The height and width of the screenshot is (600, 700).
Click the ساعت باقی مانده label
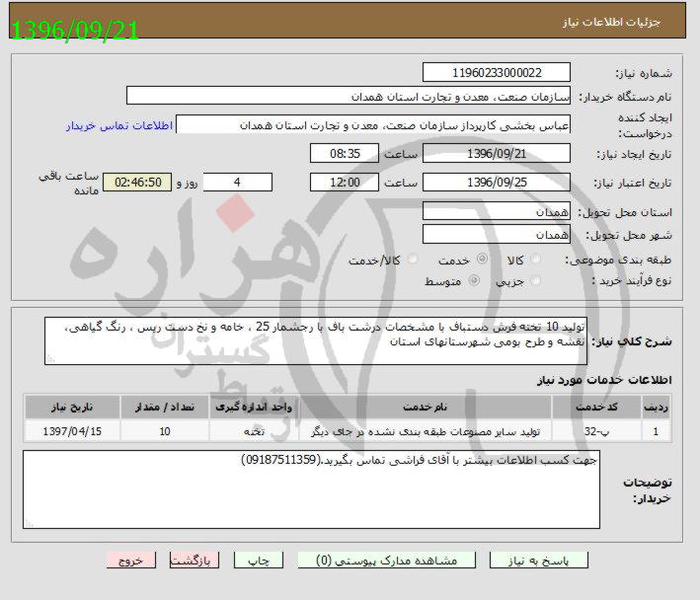pyautogui.click(x=68, y=183)
